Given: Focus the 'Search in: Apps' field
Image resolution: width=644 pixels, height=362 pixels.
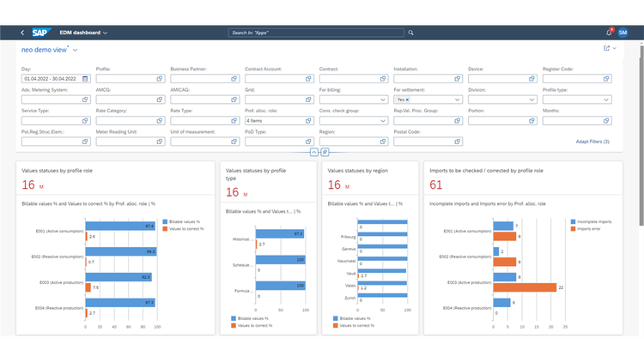Looking at the screenshot, I should (316, 33).
